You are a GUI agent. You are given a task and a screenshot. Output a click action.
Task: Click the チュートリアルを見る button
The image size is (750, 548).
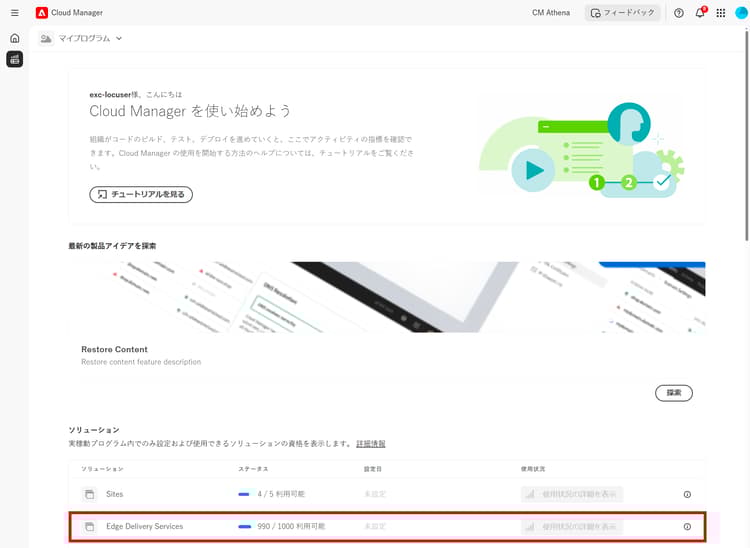pos(141,194)
